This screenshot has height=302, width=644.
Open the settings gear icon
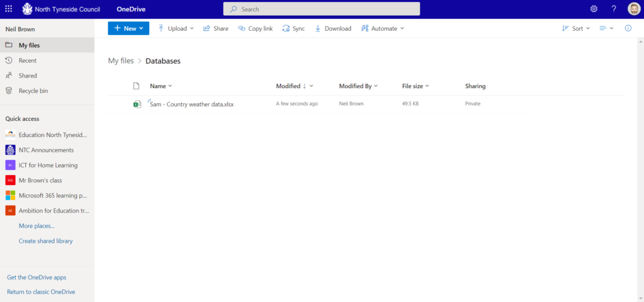[594, 9]
